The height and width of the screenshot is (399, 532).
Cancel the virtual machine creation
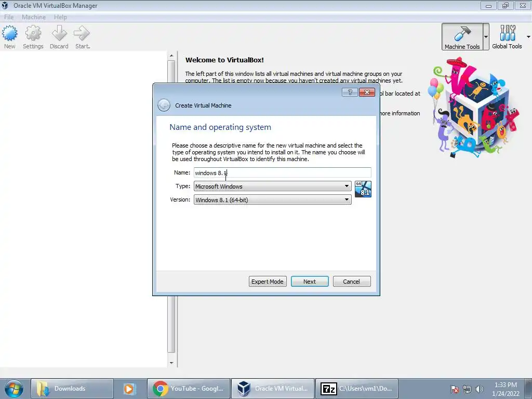point(352,282)
